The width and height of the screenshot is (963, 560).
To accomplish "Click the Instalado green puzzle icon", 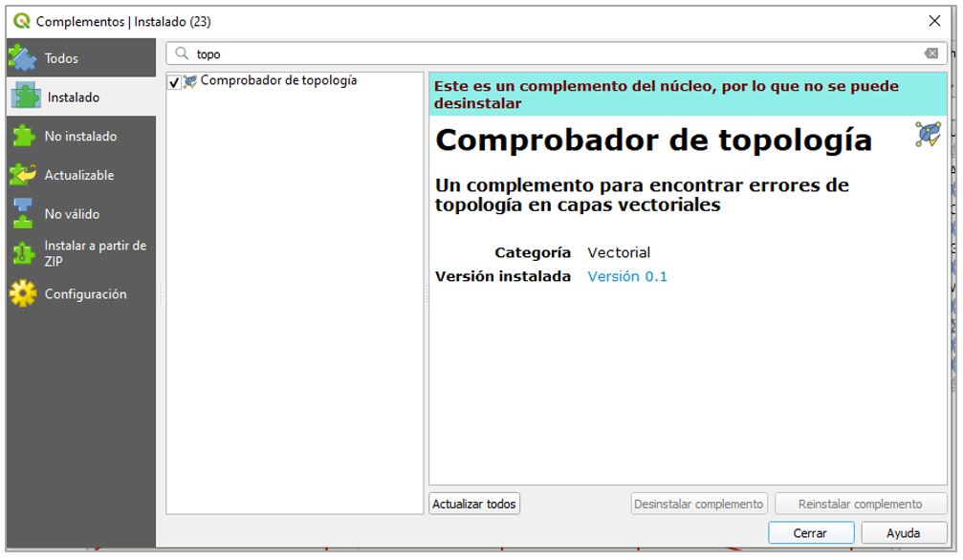I will [26, 97].
